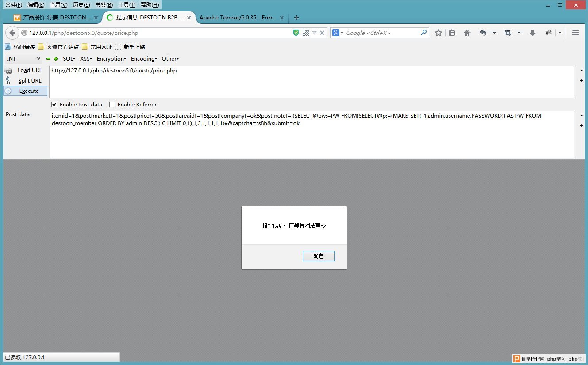
Task: Toggle the Enable Post data checkbox
Action: (54, 105)
